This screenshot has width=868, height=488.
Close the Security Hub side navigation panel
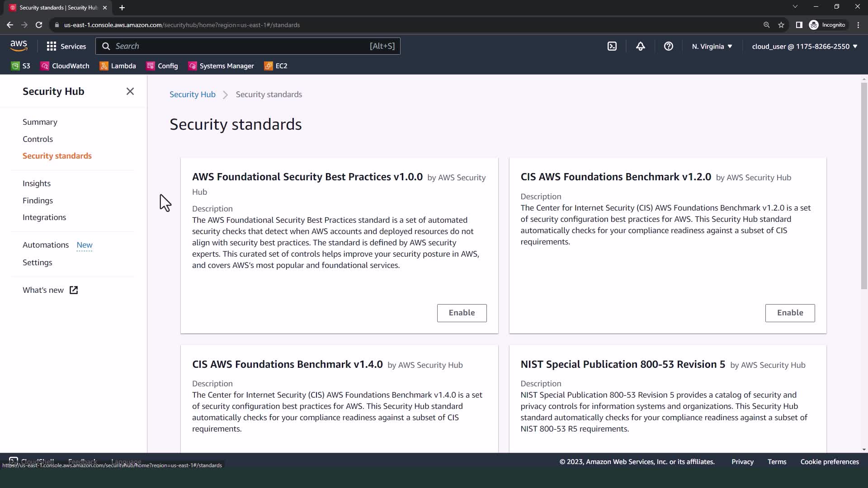(x=130, y=91)
